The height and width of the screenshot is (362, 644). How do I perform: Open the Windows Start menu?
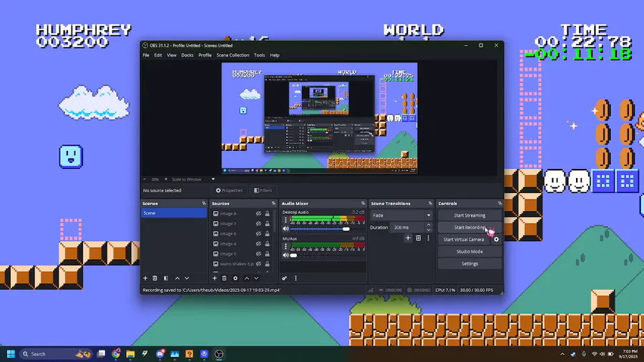(11, 354)
